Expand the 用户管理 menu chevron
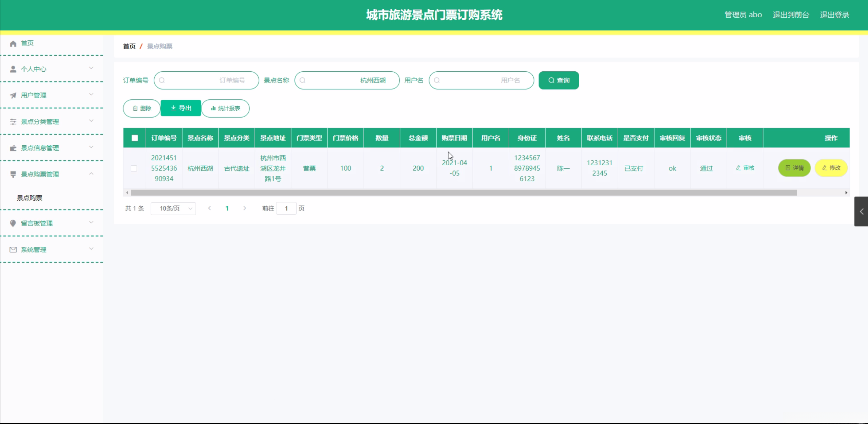The height and width of the screenshot is (424, 868). point(91,94)
